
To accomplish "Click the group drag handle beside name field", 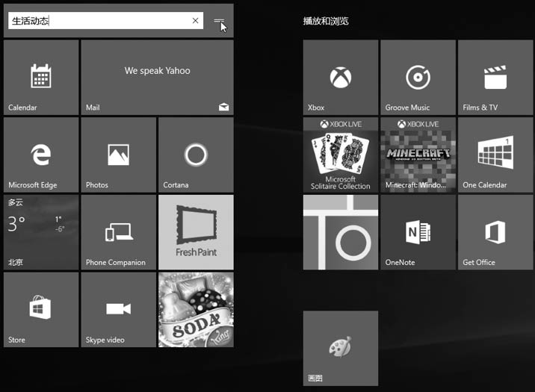I will click(x=219, y=21).
